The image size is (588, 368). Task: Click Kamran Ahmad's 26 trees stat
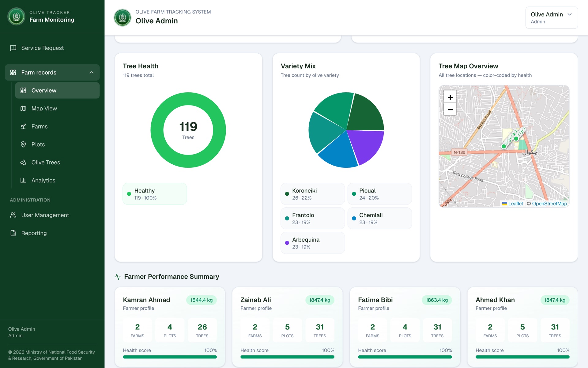(x=202, y=330)
